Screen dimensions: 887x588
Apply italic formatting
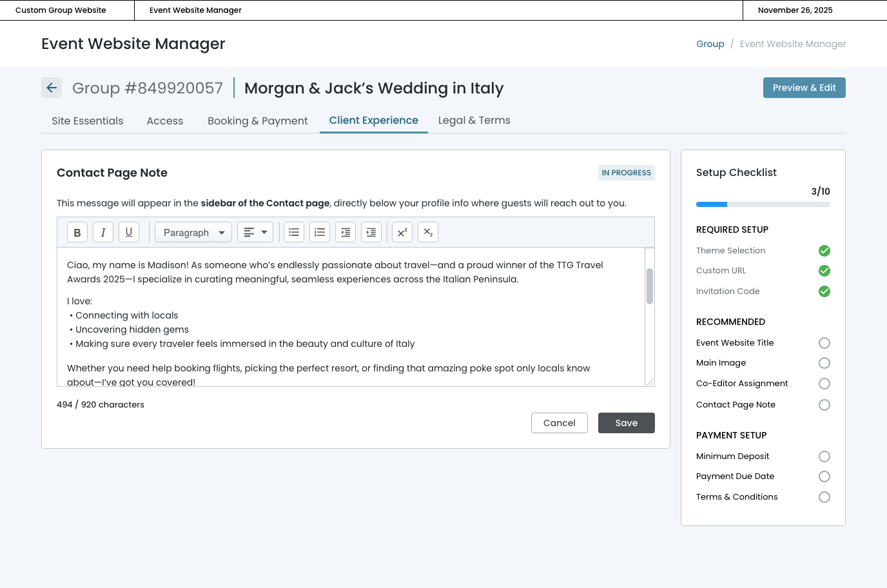click(x=103, y=232)
